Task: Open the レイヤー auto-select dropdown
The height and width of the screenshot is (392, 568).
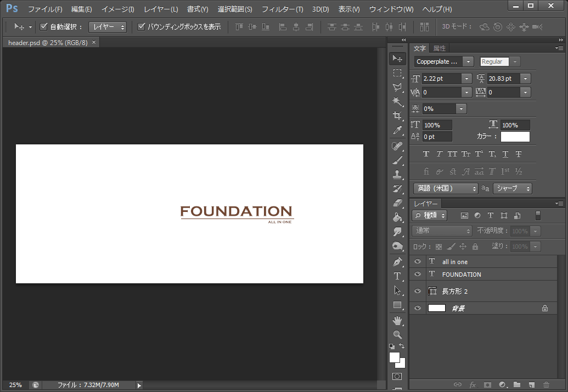Action: [x=108, y=27]
